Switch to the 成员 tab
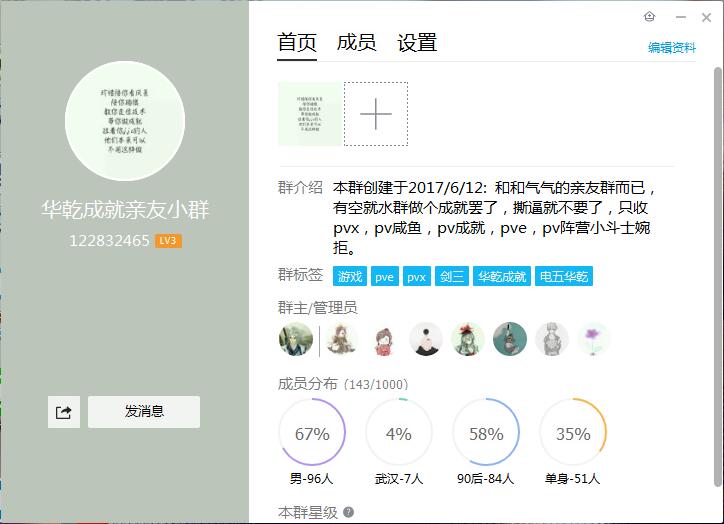724x524 pixels. (x=356, y=42)
